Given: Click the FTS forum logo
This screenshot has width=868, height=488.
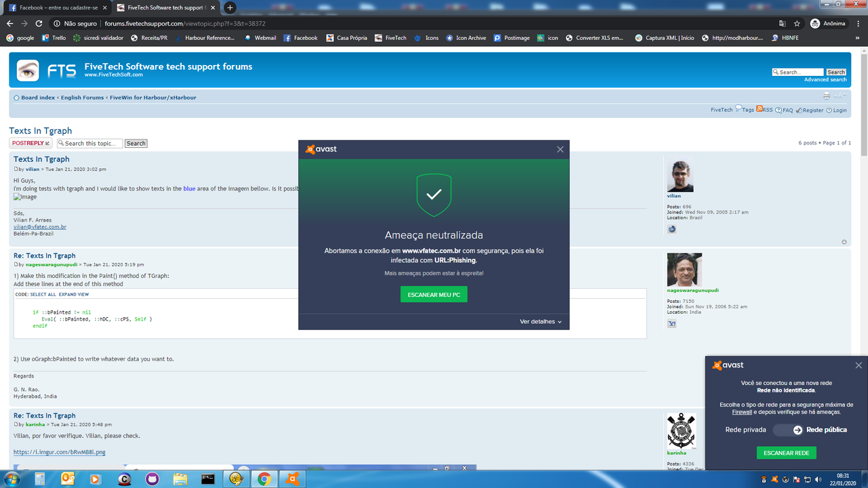Looking at the screenshot, I should (x=47, y=69).
